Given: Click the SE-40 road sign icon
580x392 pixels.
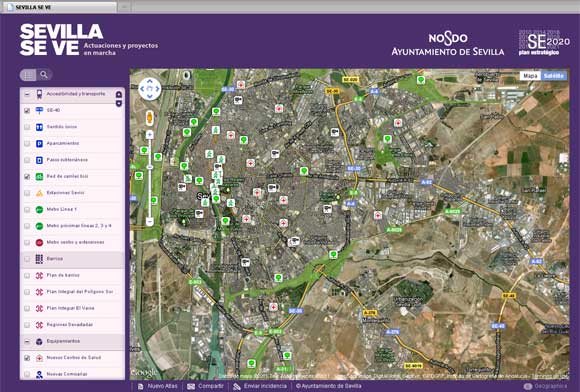Looking at the screenshot, I should (x=39, y=110).
